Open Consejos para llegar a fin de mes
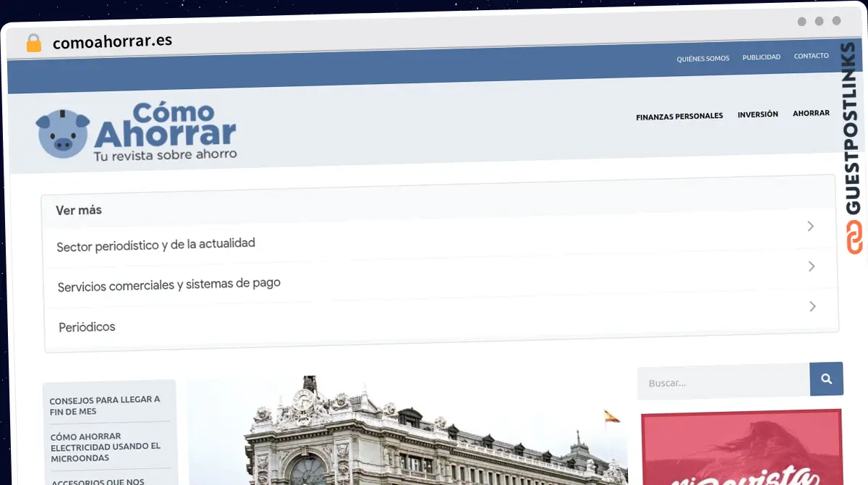The image size is (868, 485). click(x=105, y=405)
